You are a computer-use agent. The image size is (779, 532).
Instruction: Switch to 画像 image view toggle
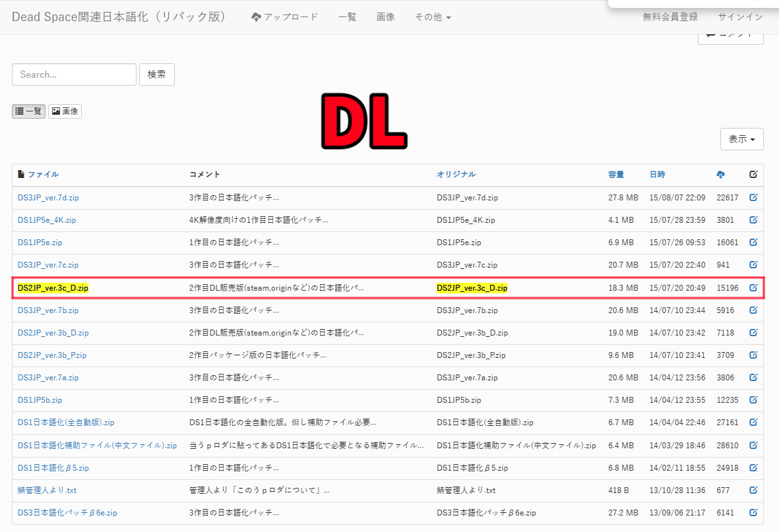pyautogui.click(x=65, y=111)
